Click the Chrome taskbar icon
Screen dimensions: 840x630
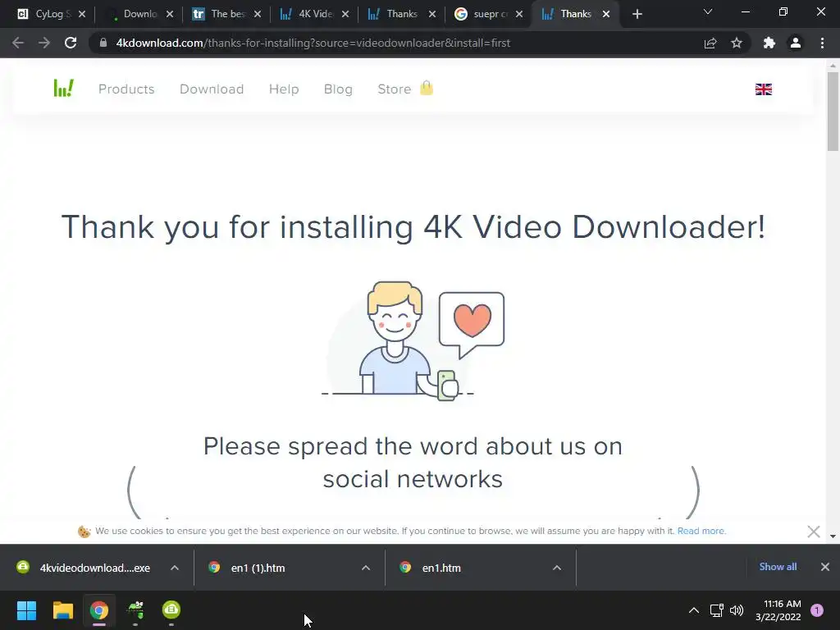point(99,610)
